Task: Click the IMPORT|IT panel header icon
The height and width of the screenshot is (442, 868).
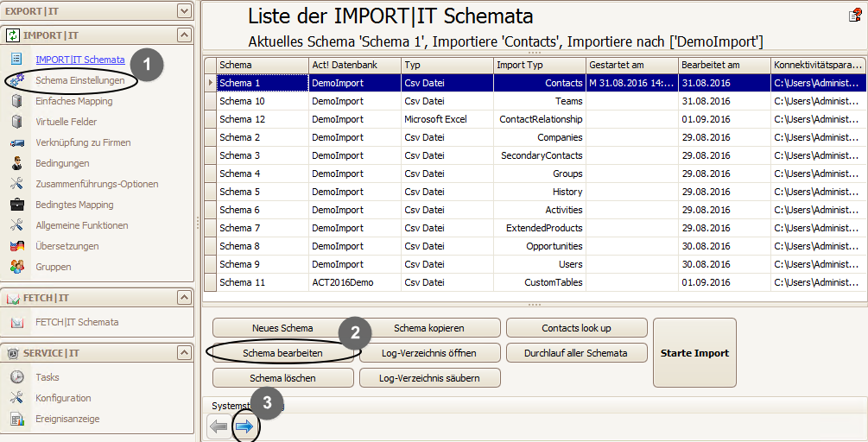Action: tap(12, 35)
